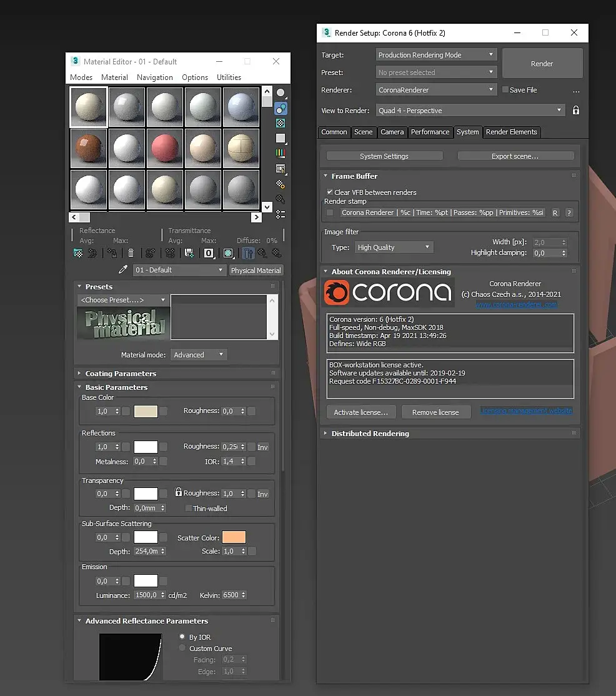Click the Get Material icon
616x696 pixels.
pos(78,253)
